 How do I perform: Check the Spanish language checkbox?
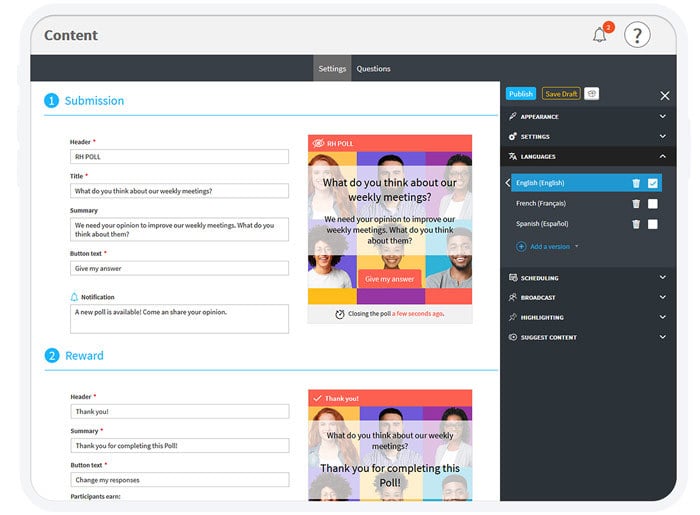point(653,224)
